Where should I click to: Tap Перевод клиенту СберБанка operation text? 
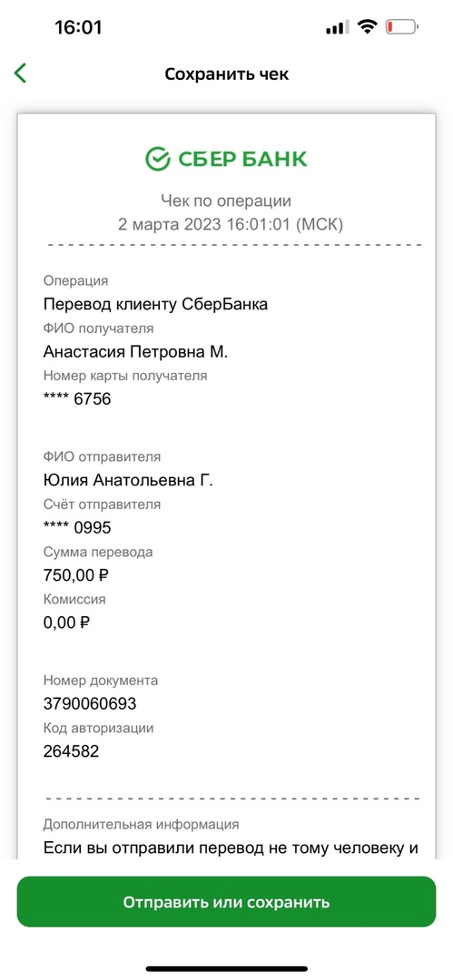coord(156,304)
